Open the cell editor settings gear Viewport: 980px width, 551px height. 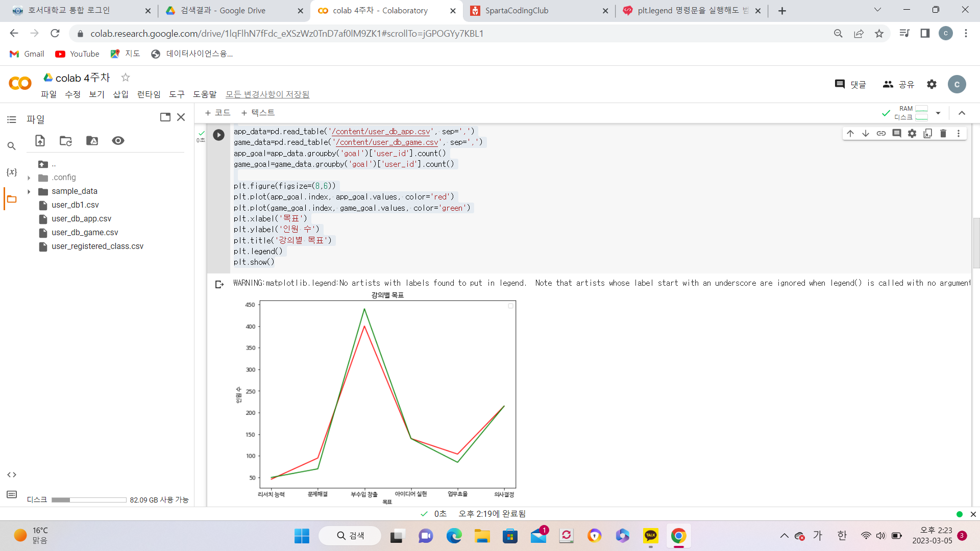[912, 134]
